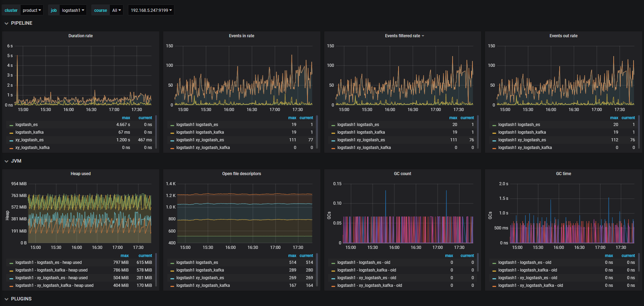Sort Duration rate legend by current
The height and width of the screenshot is (306, 644).
pos(145,118)
